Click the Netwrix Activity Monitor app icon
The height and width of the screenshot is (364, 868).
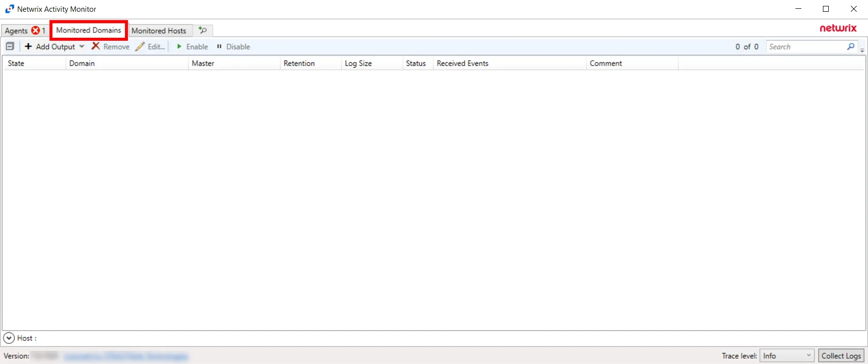pyautogui.click(x=9, y=9)
